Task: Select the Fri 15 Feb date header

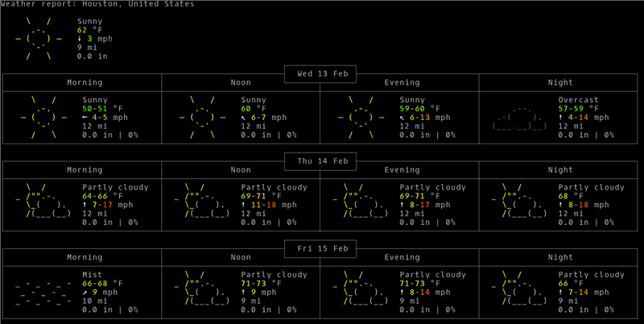Action: coord(321,248)
